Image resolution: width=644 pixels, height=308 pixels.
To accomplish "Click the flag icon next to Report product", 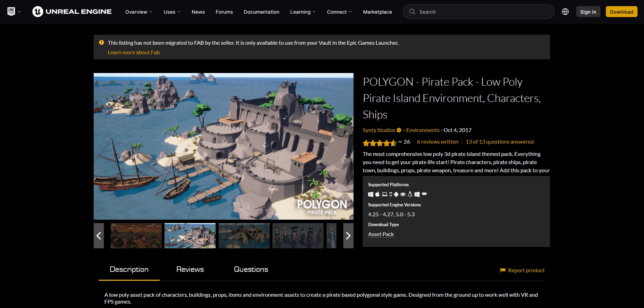I will 503,270.
